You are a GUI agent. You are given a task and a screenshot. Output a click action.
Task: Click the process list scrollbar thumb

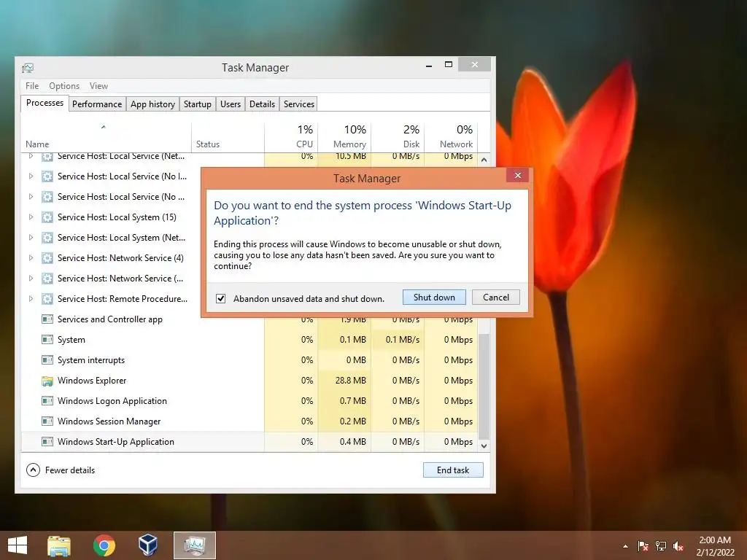(x=484, y=386)
